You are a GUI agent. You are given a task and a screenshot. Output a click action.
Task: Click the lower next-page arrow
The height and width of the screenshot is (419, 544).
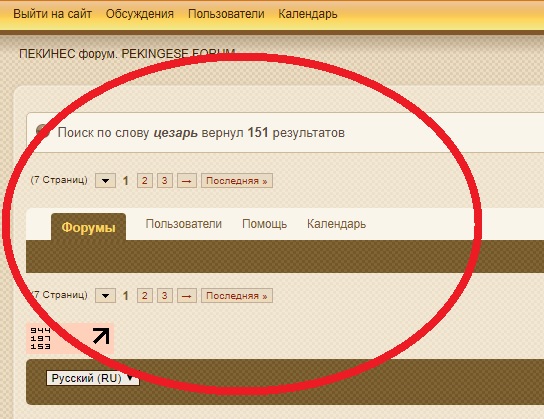[187, 296]
